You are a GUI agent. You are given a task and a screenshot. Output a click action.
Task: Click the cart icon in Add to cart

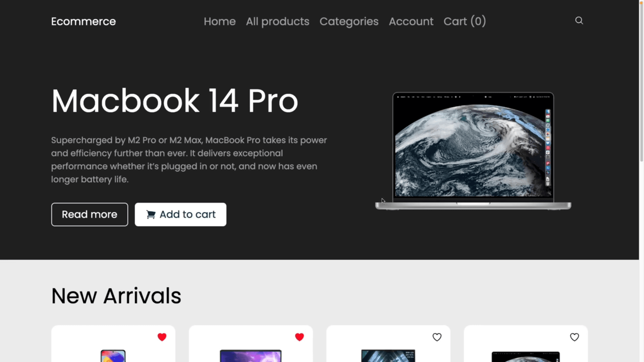pyautogui.click(x=151, y=215)
